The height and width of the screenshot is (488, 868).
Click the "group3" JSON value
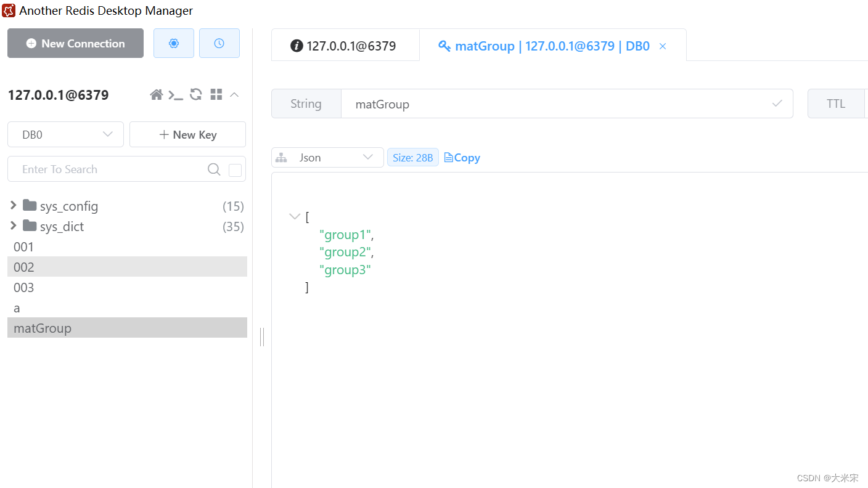345,270
